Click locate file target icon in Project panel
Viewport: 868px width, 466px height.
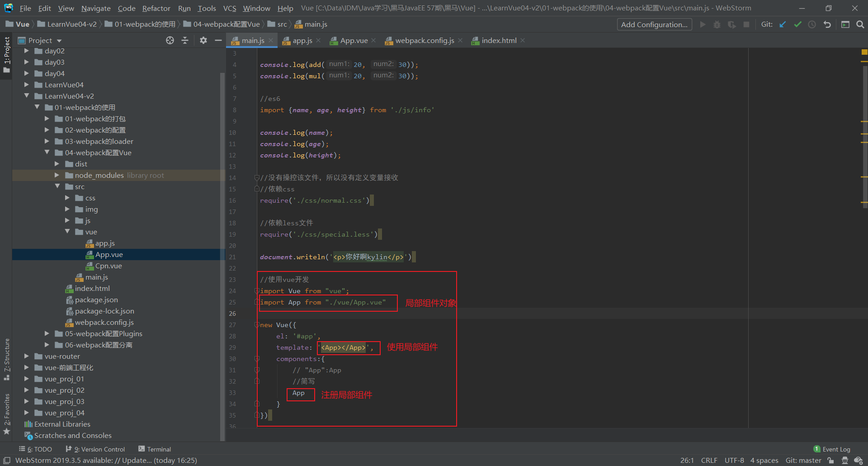coord(170,40)
